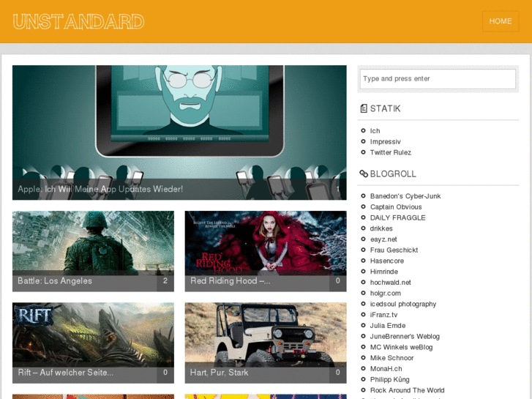Click the 'Battle: Los Angeles' post title
The width and height of the screenshot is (532, 399).
(x=55, y=281)
